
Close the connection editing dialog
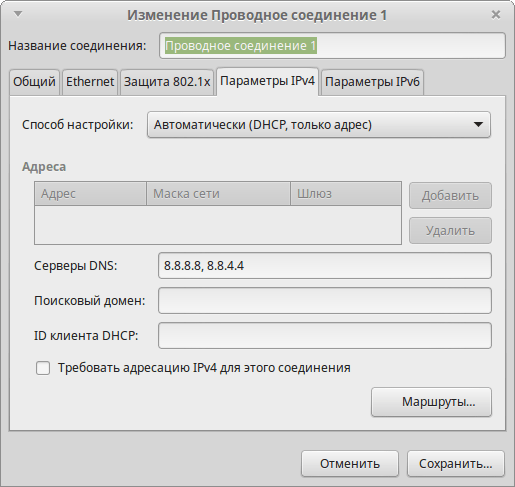coord(496,15)
